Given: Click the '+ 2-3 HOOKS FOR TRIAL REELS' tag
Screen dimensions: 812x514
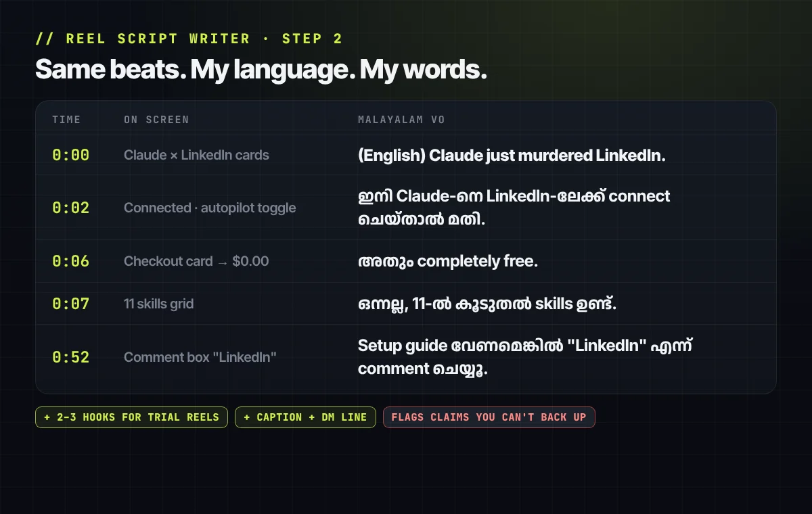Looking at the screenshot, I should coord(131,417).
